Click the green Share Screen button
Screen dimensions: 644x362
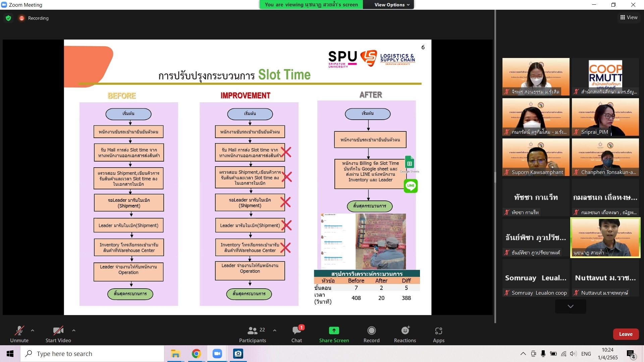point(334,334)
